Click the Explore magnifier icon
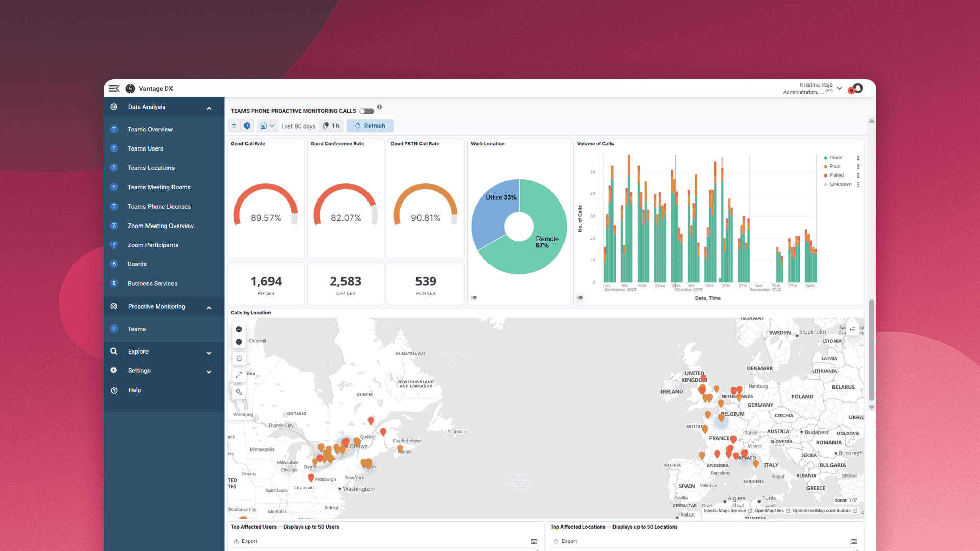Viewport: 980px width, 551px height. [114, 352]
